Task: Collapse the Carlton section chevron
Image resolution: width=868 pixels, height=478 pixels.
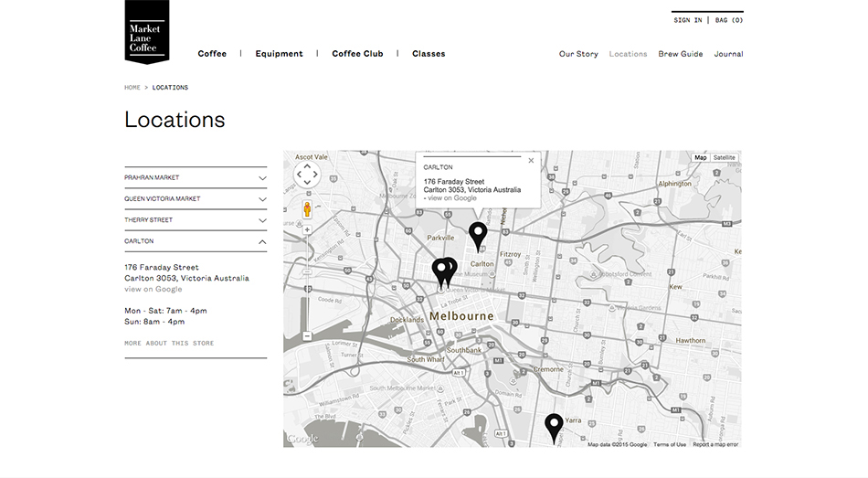Action: (x=262, y=241)
